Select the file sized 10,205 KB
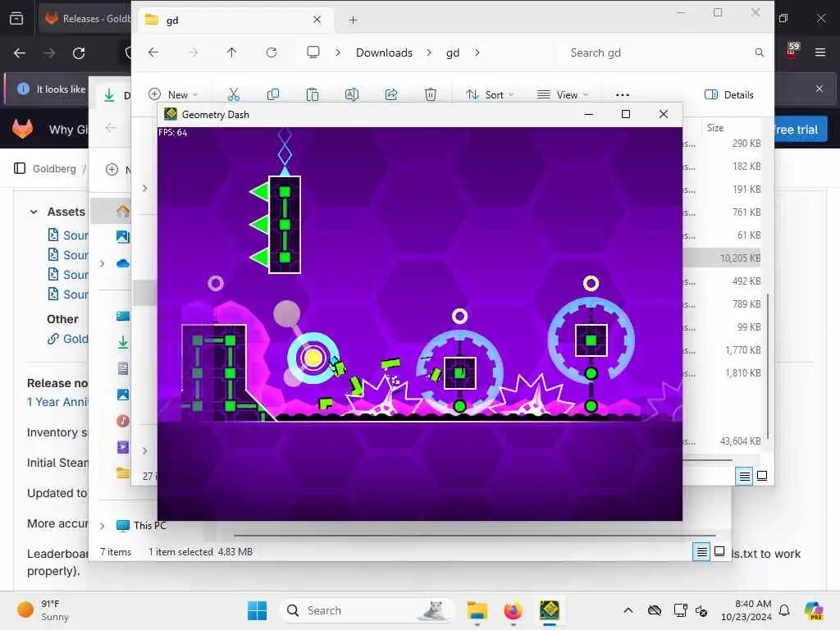840x630 pixels. click(x=722, y=258)
